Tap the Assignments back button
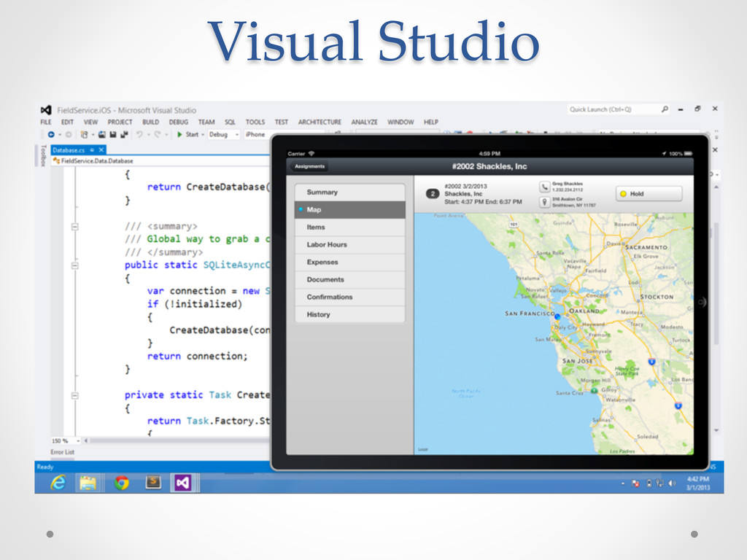The height and width of the screenshot is (560, 747). click(x=309, y=166)
